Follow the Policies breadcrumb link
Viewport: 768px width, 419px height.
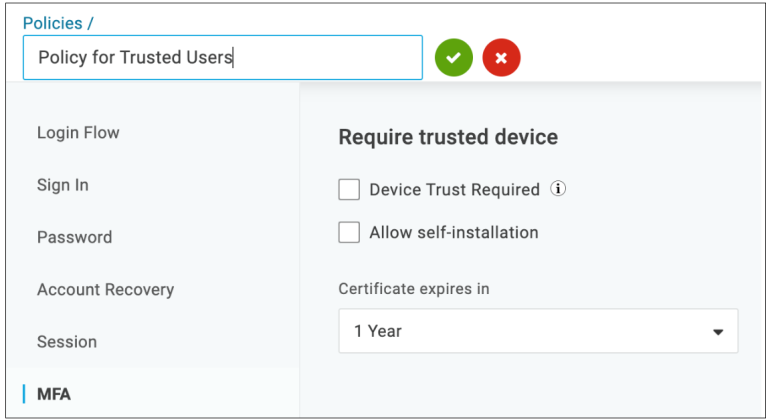tap(52, 23)
